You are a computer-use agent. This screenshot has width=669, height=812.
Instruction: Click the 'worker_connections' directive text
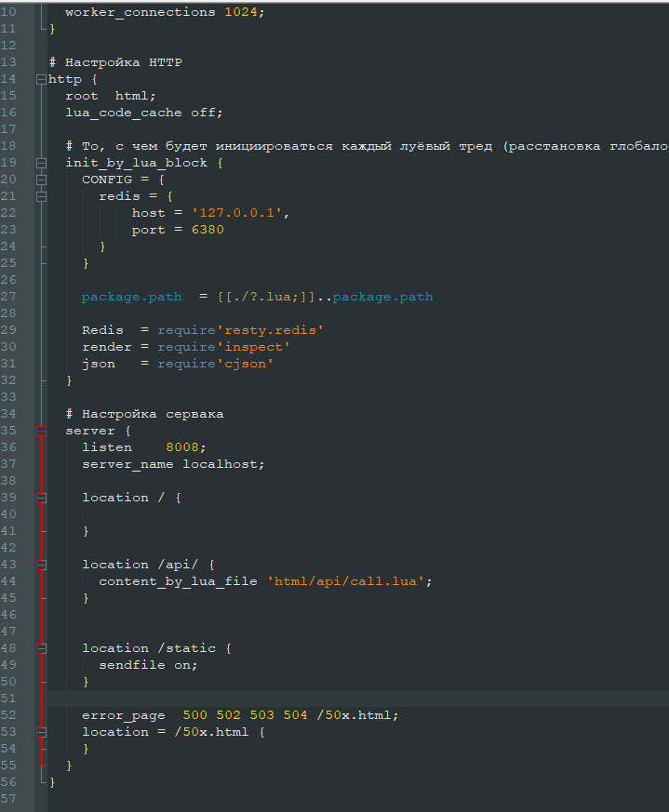pyautogui.click(x=140, y=12)
